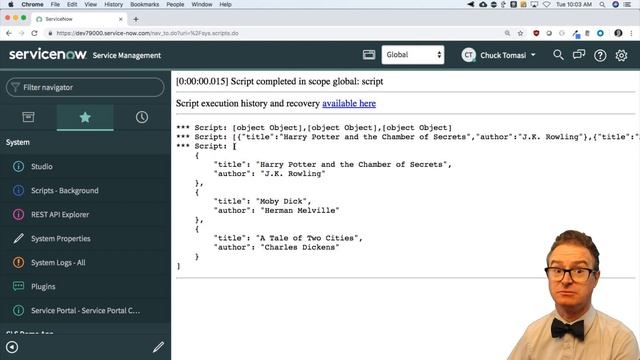640x360 pixels.
Task: Open Plugins module
Action: 43,287
